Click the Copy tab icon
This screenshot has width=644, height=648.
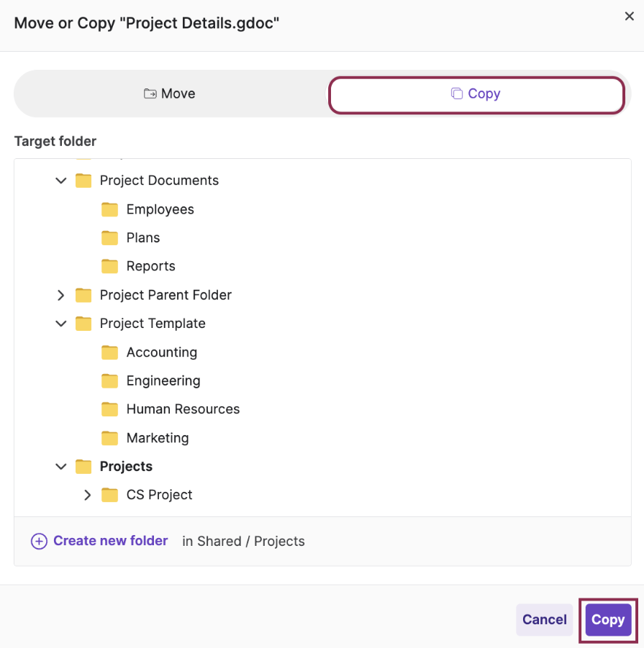pos(458,93)
